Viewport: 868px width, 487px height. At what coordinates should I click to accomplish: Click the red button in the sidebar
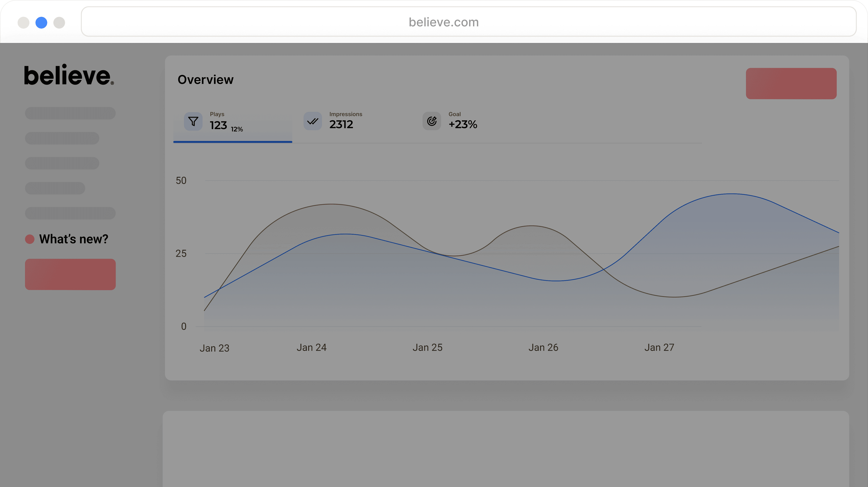point(70,274)
